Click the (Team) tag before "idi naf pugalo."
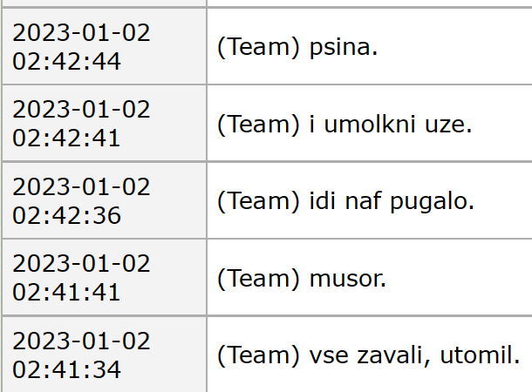The height and width of the screenshot is (392, 532). pyautogui.click(x=259, y=201)
